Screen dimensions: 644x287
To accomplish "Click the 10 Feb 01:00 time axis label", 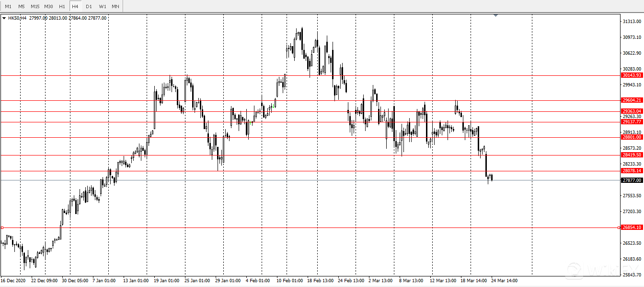I will click(x=290, y=280).
